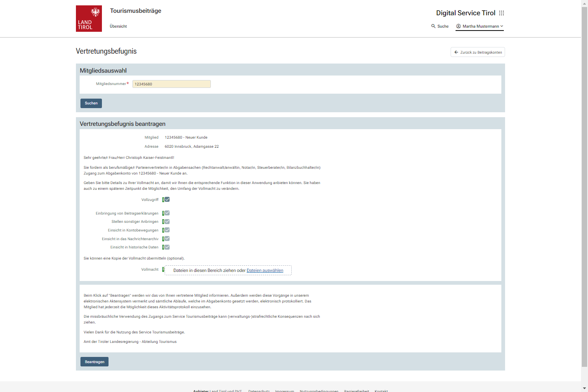Click the green info marker beside Vollzugriff
588x392 pixels.
163,200
